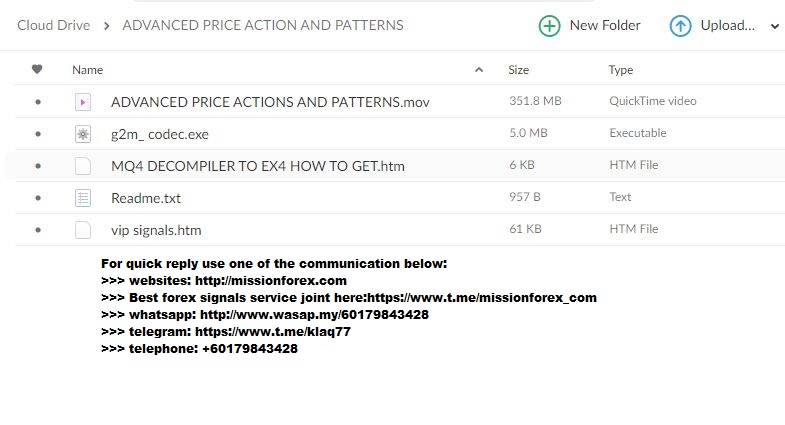Click the breadcrumb chevron after Cloud Drive

[x=106, y=26]
